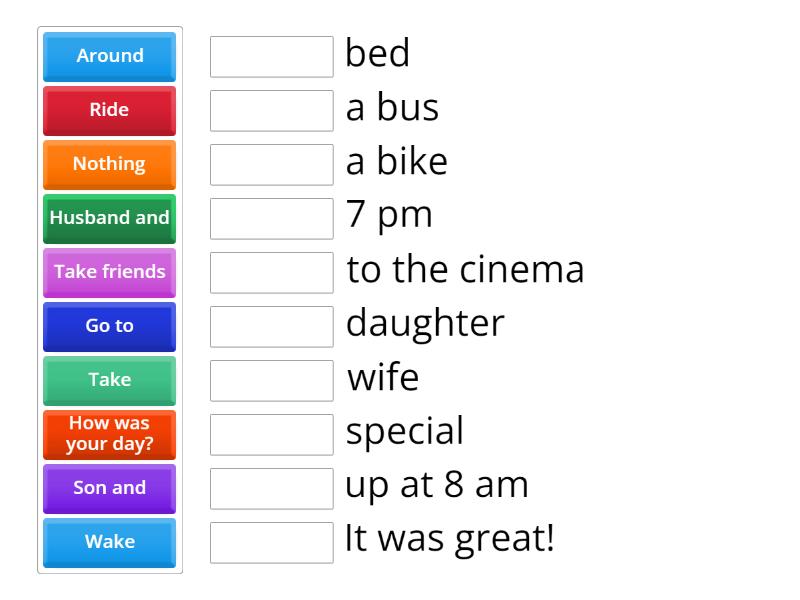Screen dimensions: 800x600
Task: Click the orange 'Nothing' tile
Action: [109, 164]
